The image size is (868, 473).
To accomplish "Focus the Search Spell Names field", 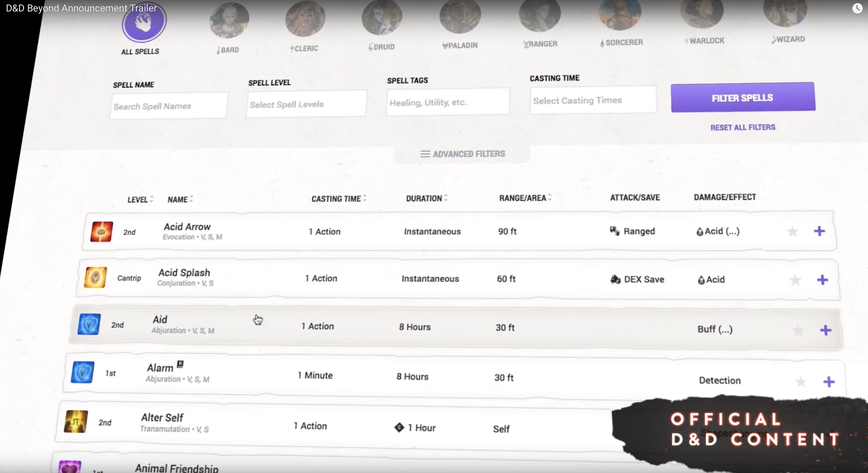I will [x=169, y=106].
